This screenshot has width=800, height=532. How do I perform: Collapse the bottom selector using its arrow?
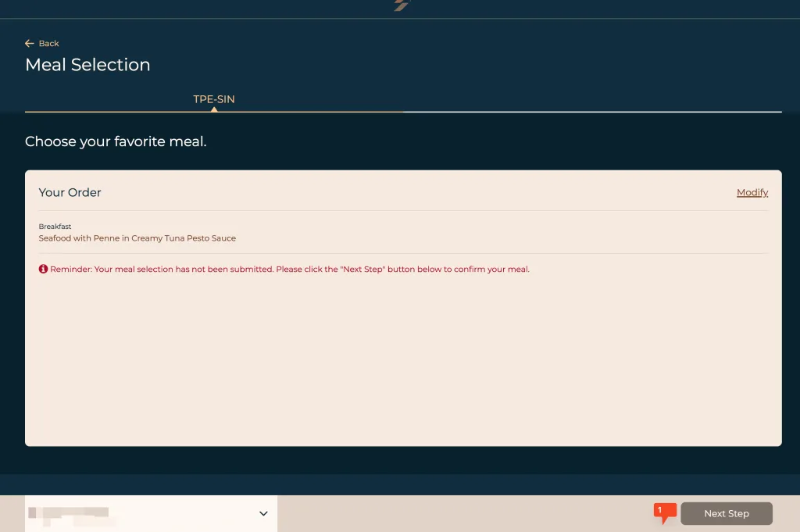(263, 513)
